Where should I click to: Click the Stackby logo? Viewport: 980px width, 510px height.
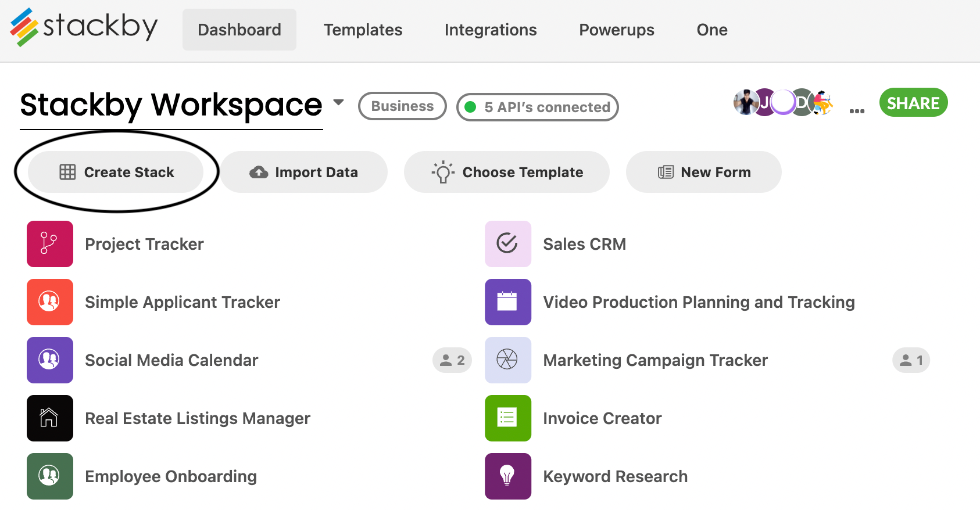click(84, 27)
